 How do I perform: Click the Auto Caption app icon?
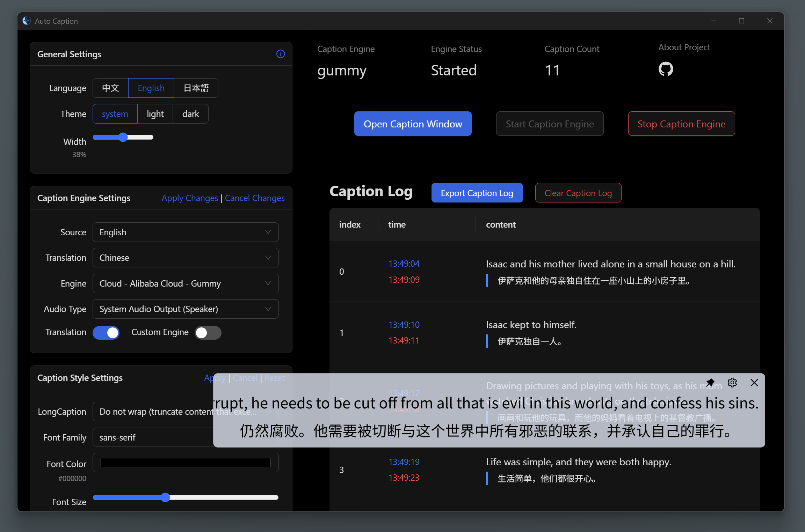coord(27,21)
